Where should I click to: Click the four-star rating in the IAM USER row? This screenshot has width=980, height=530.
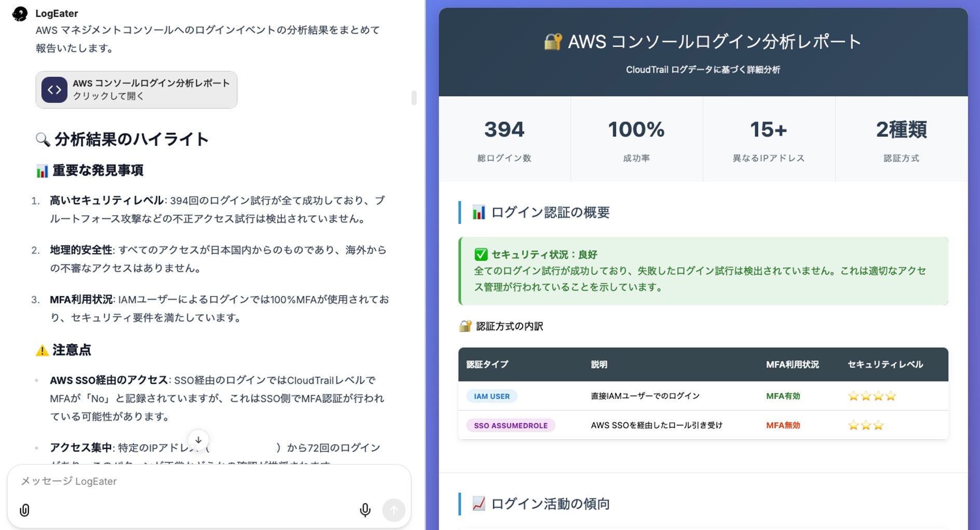[872, 396]
